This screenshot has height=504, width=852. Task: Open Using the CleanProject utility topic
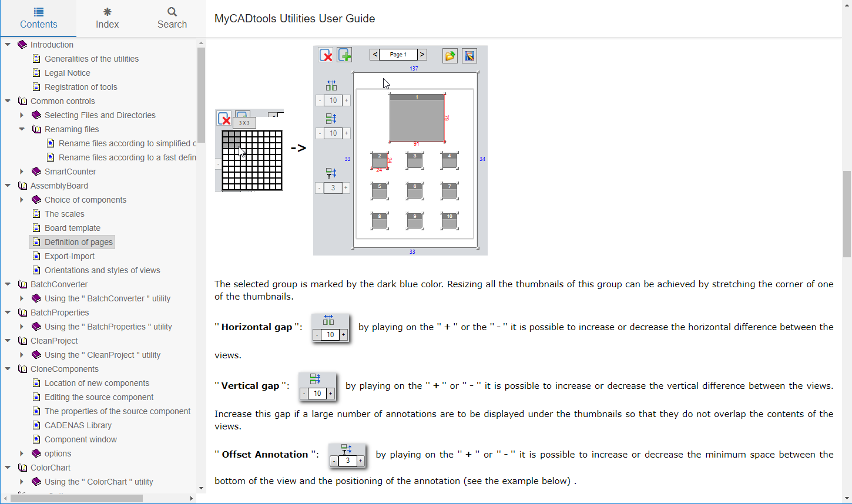(103, 355)
